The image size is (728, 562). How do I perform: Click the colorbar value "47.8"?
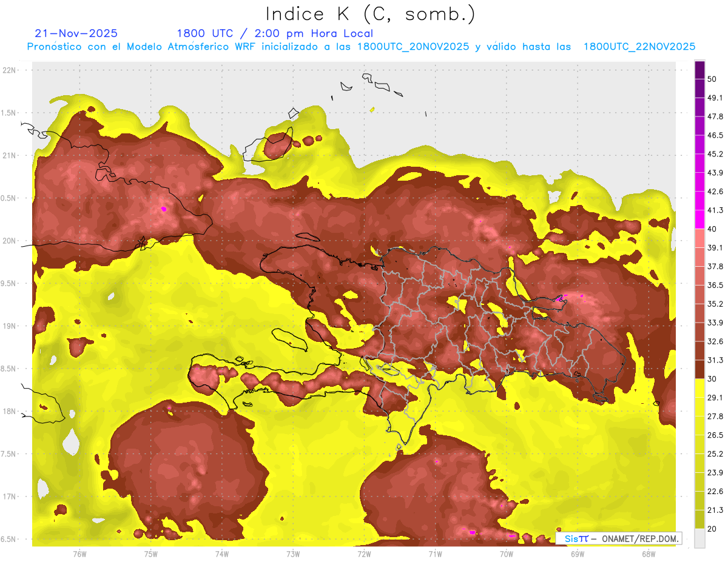point(715,116)
